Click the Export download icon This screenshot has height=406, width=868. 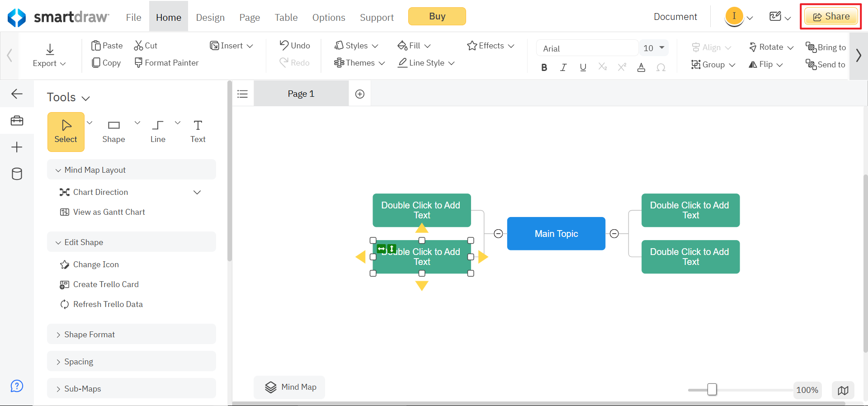point(50,49)
